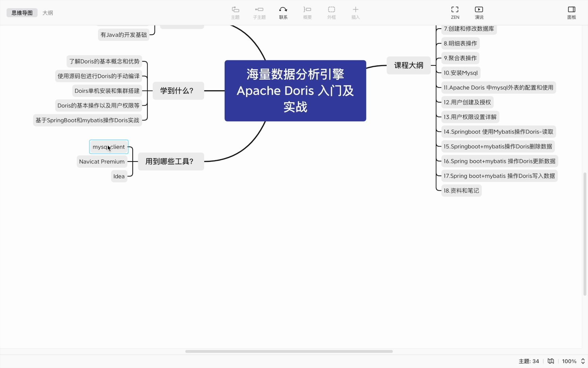This screenshot has width=588, height=368.
Task: Select the 使用源码包进行Doris的手动编译 node
Action: coord(99,76)
